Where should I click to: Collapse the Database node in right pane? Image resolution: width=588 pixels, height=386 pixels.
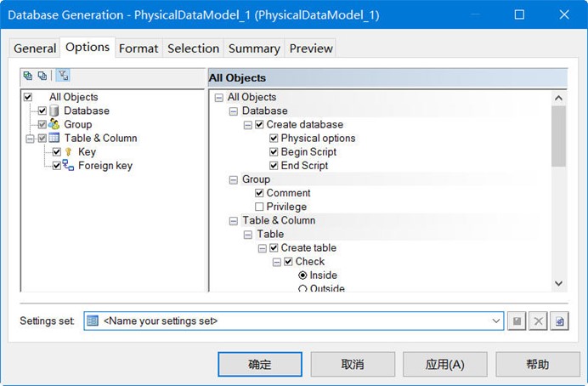[x=234, y=111]
